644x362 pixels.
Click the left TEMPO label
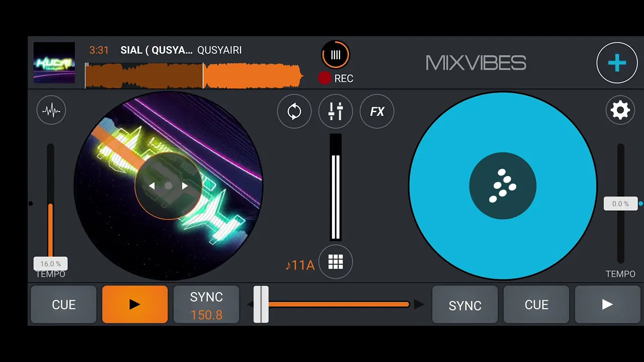(x=50, y=274)
